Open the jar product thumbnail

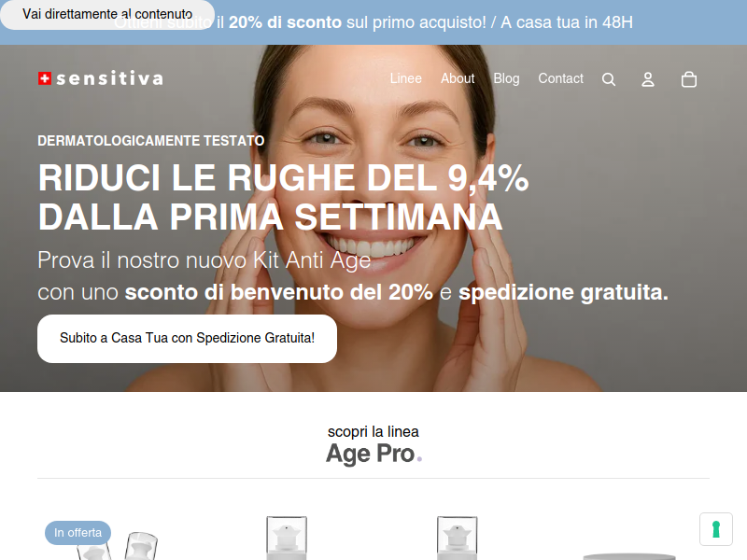[628, 556]
